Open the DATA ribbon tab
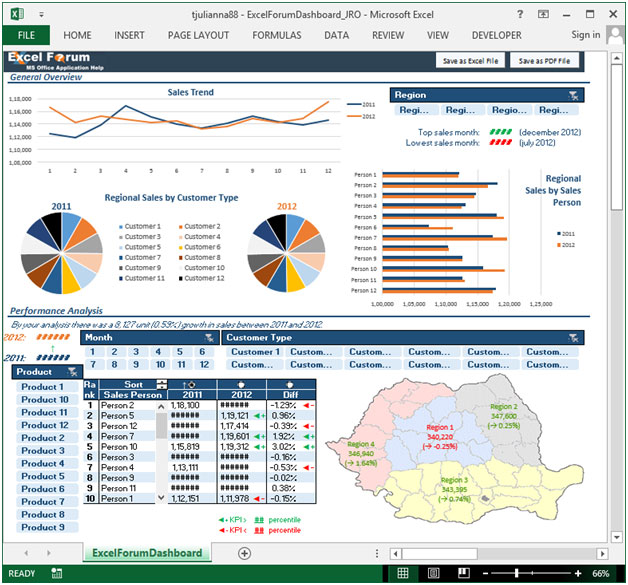 (336, 35)
